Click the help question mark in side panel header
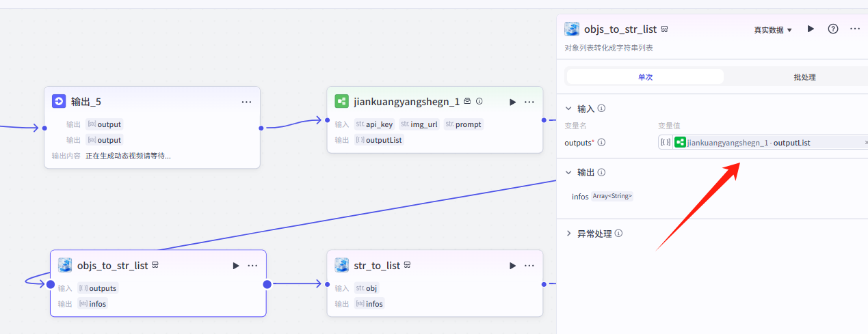This screenshot has height=334, width=868. click(832, 29)
